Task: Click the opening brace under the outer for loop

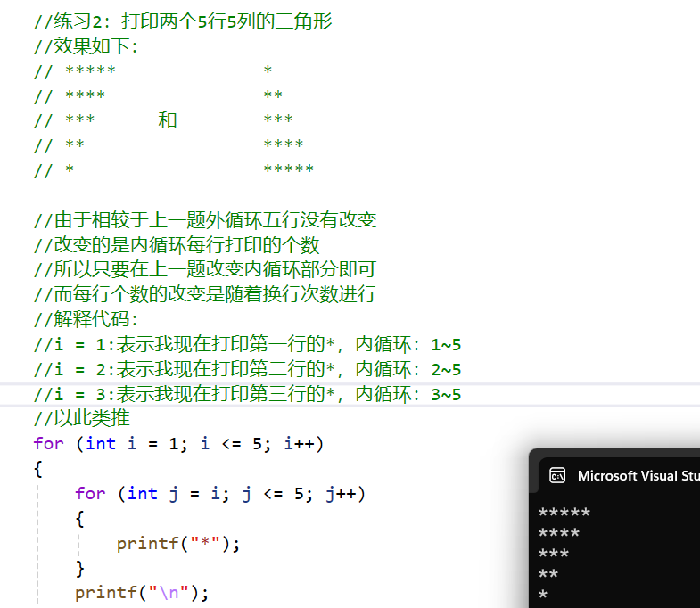Action: [38, 469]
